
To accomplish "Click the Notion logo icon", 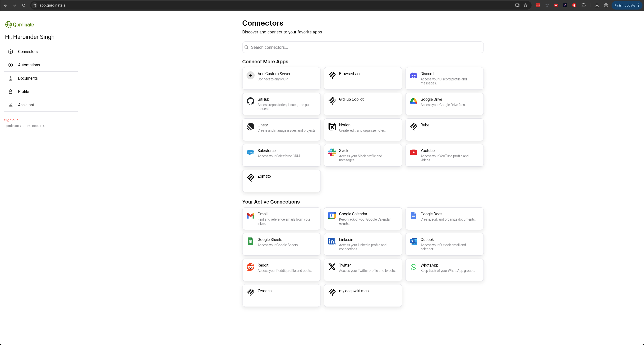I will 332,127.
